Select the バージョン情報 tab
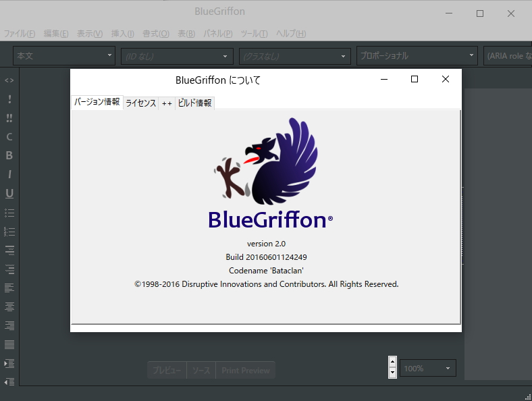 pos(97,102)
